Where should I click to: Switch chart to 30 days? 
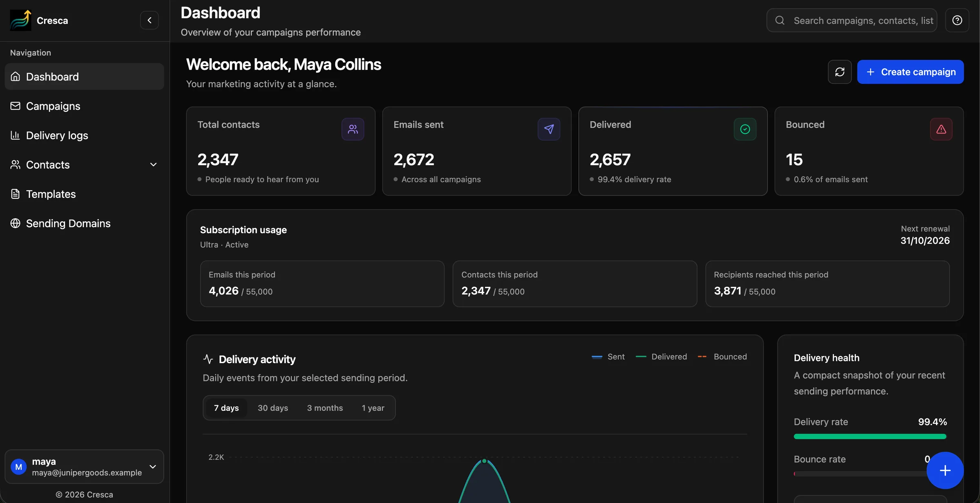point(273,408)
